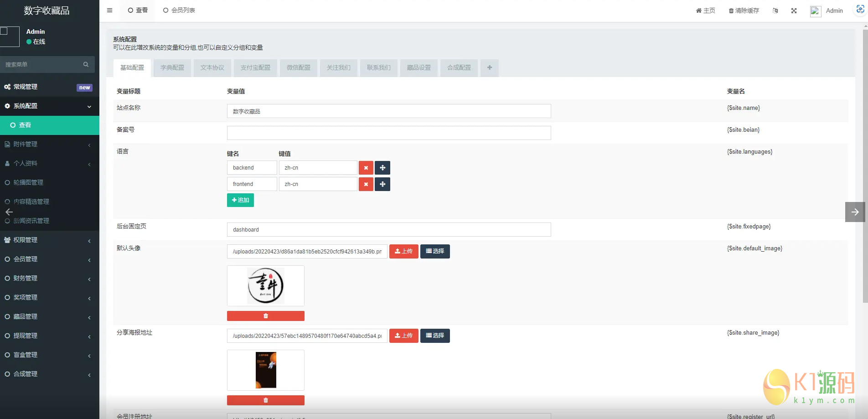Open 新闻资讯管理 in sidebar
The width and height of the screenshot is (868, 419).
[50, 221]
